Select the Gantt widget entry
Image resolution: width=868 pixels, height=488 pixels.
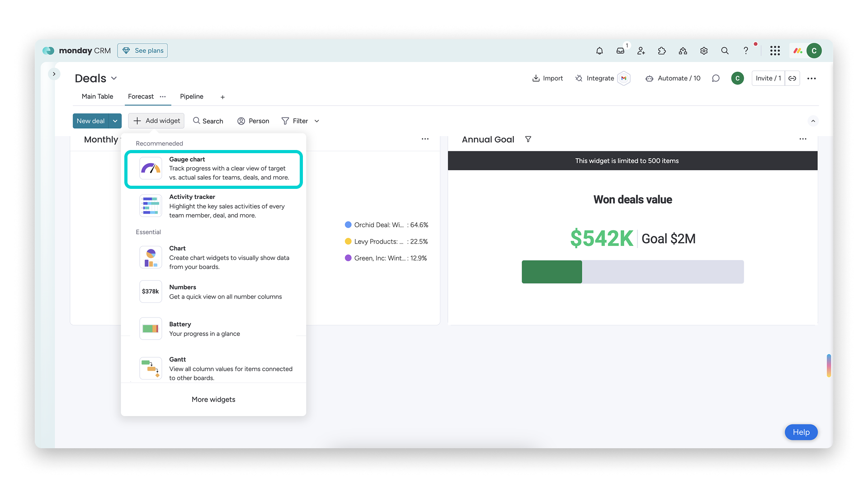coord(213,368)
